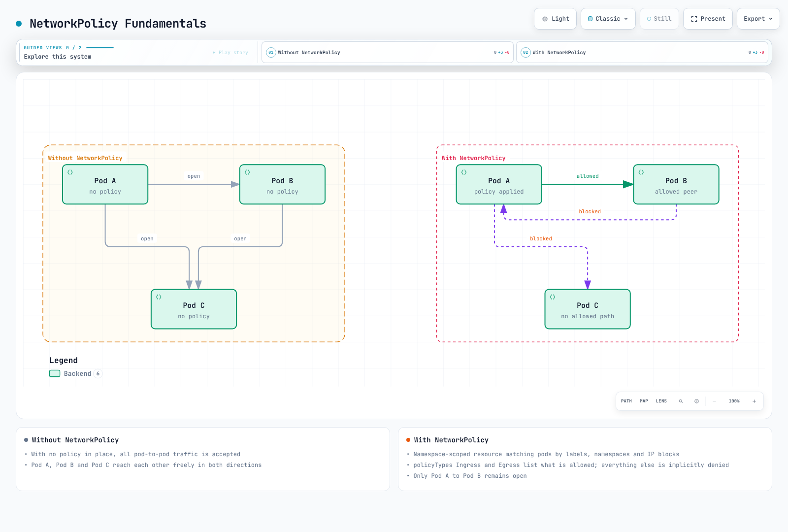Activate the MAP mode
The height and width of the screenshot is (532, 788).
[x=644, y=401]
